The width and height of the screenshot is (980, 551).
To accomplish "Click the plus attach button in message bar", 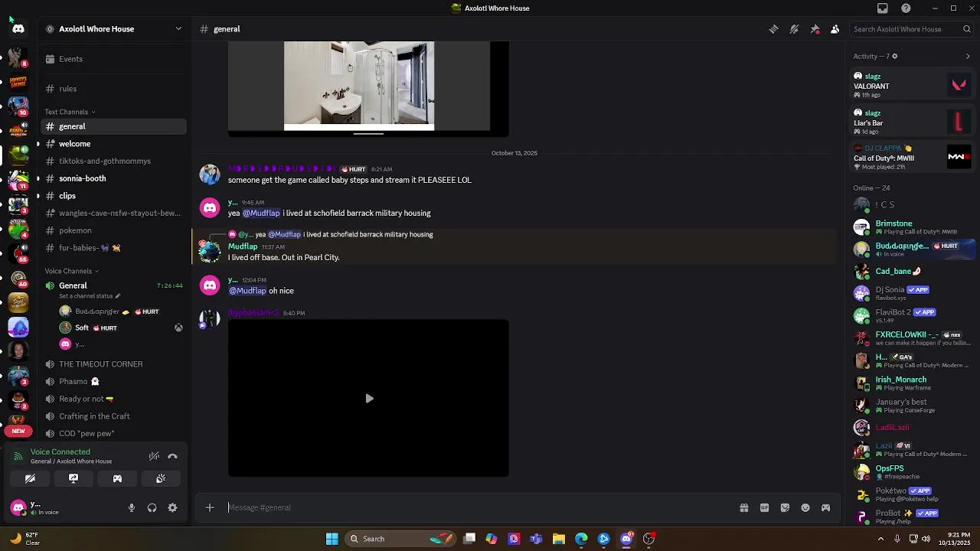I will pos(210,507).
